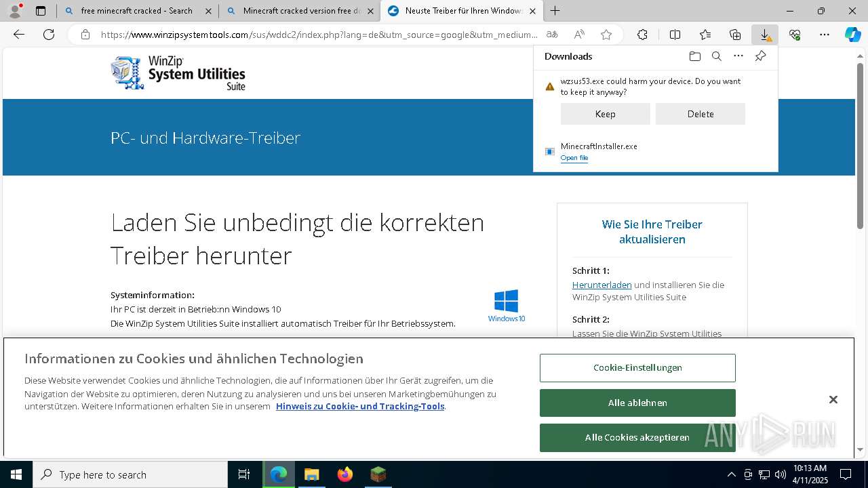Show hidden system tray icons

pos(731,474)
